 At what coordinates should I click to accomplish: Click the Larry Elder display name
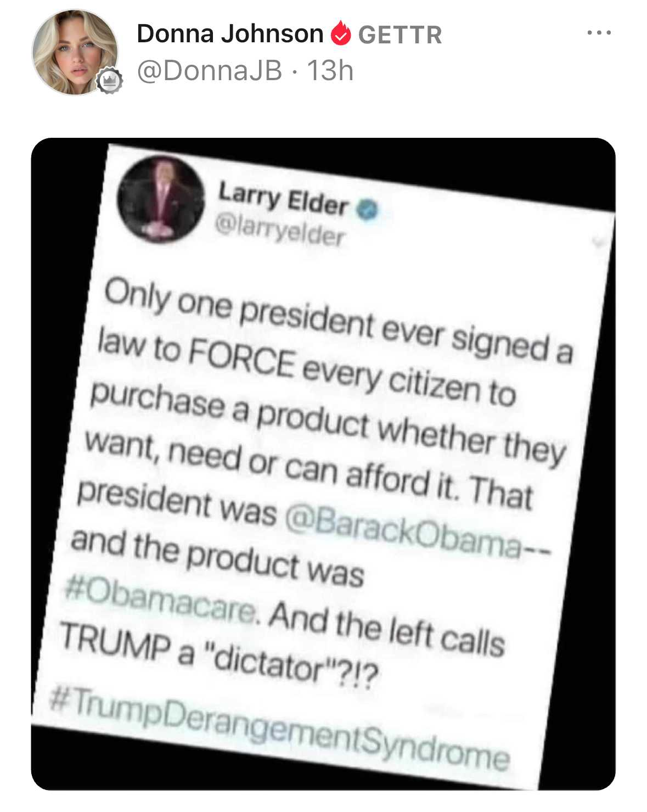(x=283, y=198)
